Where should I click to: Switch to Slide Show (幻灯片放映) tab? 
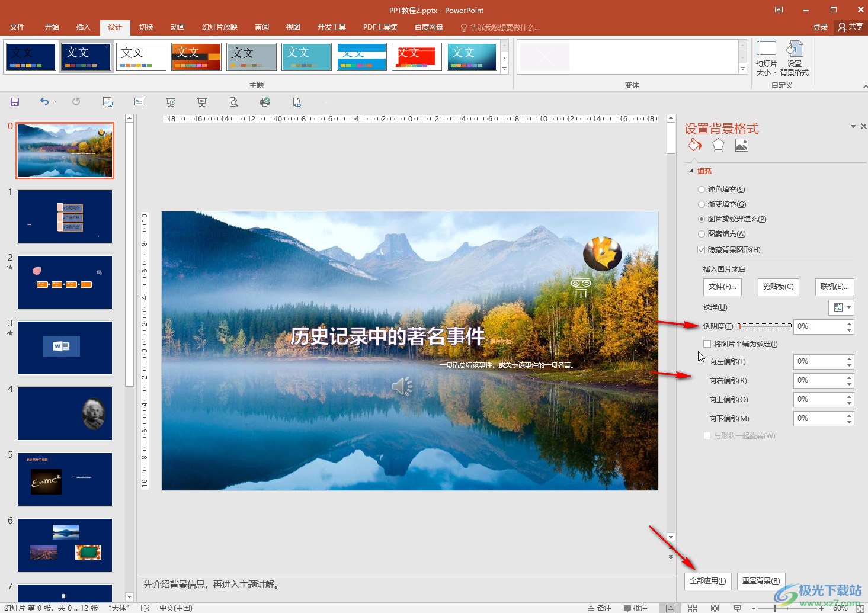click(x=220, y=27)
